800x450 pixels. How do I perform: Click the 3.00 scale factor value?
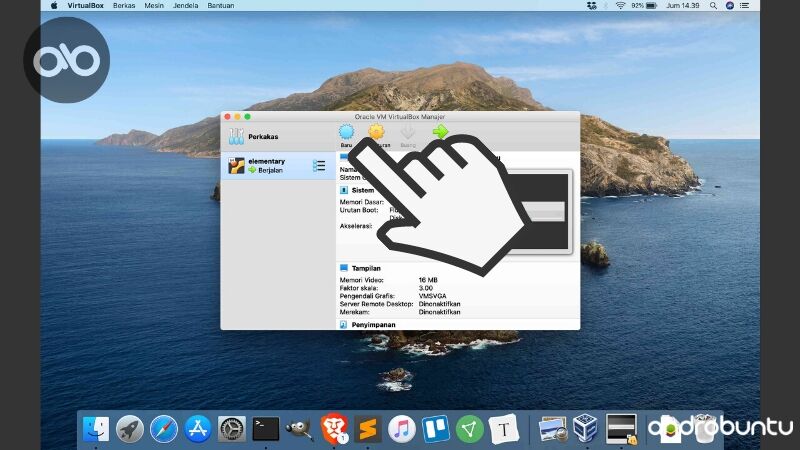[426, 288]
